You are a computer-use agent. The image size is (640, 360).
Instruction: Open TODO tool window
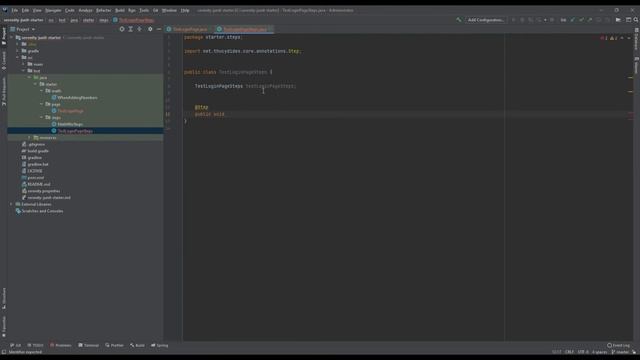(36, 345)
